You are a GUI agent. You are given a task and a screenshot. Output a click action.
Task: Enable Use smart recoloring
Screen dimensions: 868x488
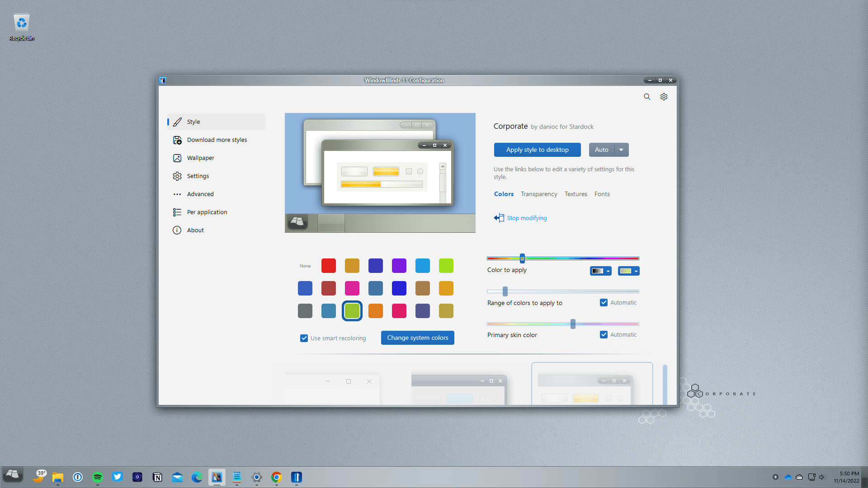(304, 338)
